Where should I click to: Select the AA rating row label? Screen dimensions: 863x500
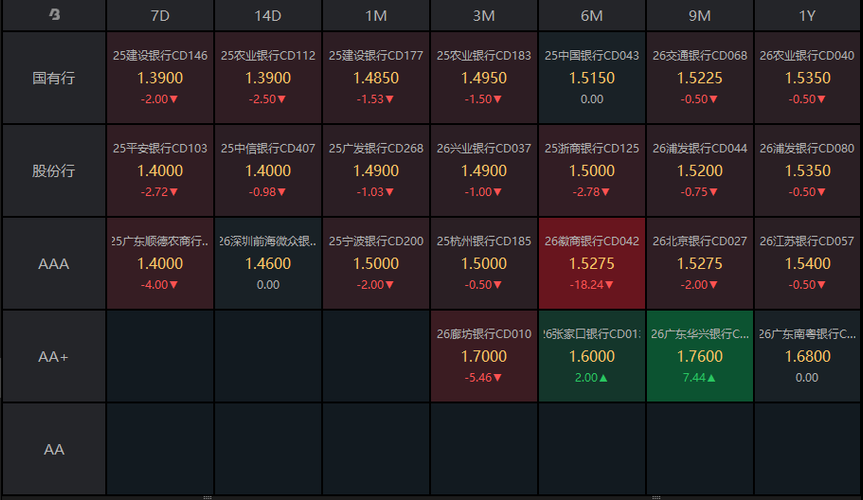(x=53, y=449)
